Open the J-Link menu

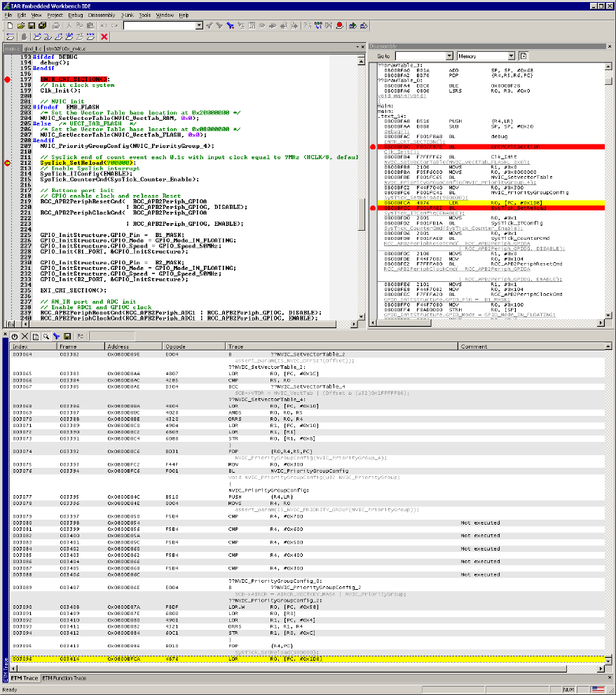coord(126,15)
